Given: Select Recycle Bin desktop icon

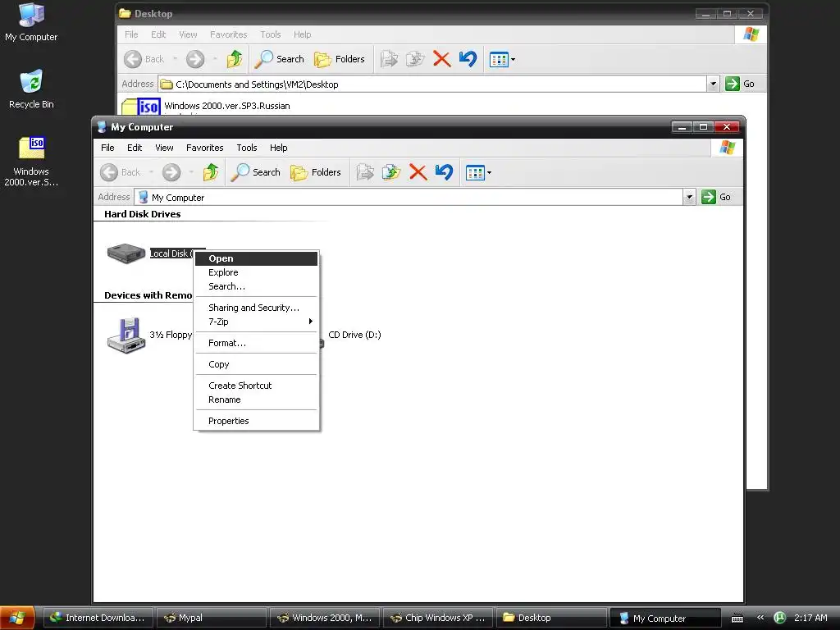Looking at the screenshot, I should 31,89.
